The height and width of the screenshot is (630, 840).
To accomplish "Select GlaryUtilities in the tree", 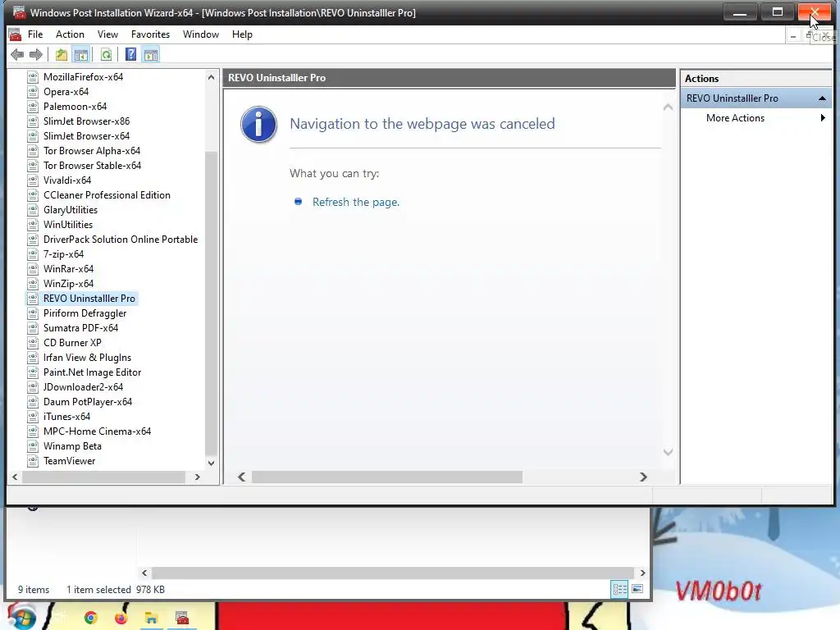I will click(x=71, y=210).
